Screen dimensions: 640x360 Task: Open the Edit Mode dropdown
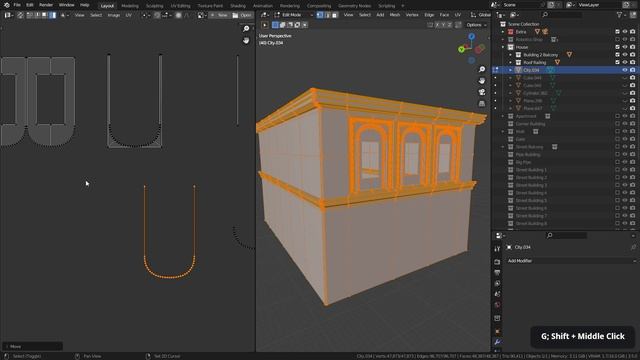tap(293, 15)
